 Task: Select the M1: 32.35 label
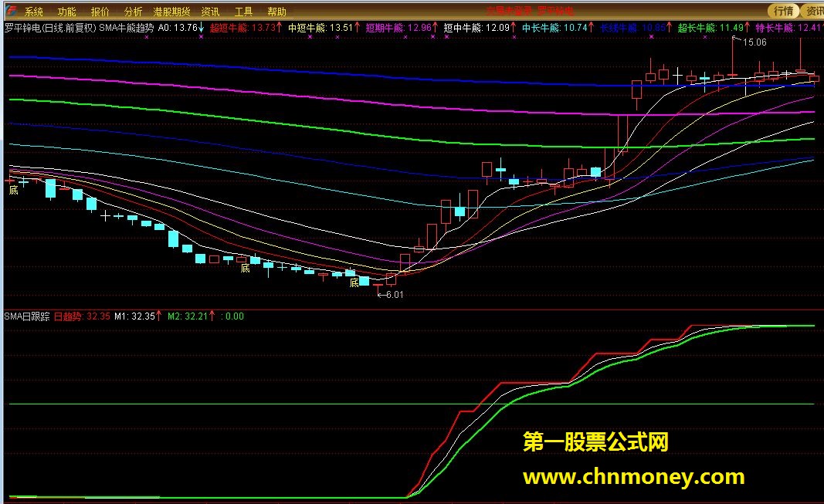click(x=137, y=316)
